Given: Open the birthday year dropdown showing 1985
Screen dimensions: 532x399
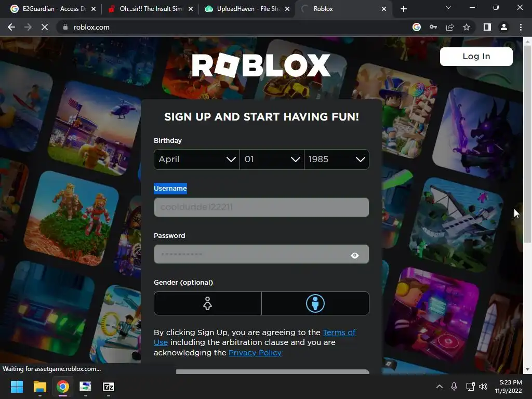Looking at the screenshot, I should [x=337, y=159].
